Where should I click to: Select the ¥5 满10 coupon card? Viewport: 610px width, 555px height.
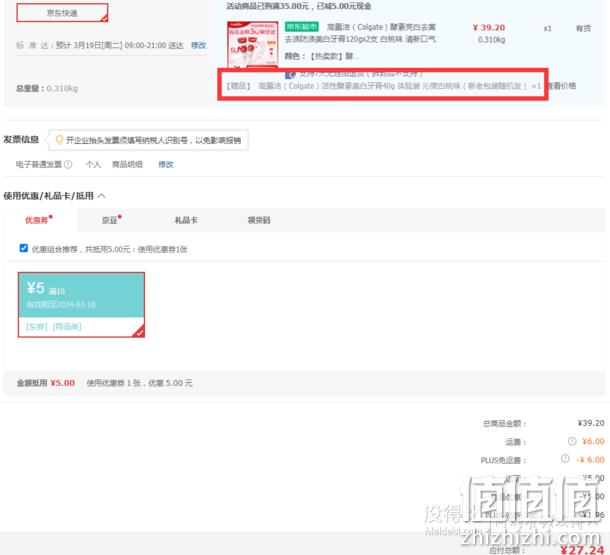coord(81,305)
